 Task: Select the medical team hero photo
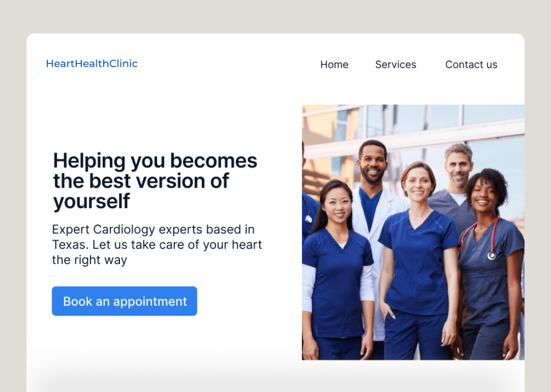[413, 232]
